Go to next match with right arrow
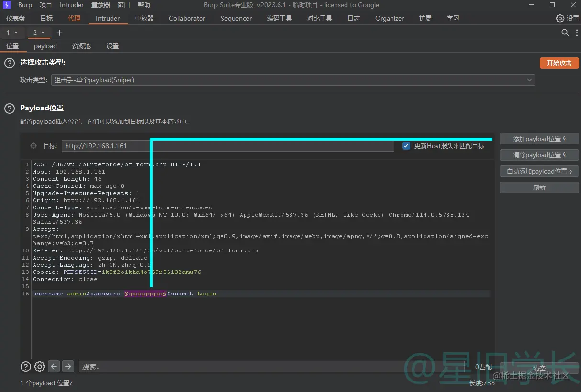The height and width of the screenshot is (392, 581). click(x=68, y=366)
